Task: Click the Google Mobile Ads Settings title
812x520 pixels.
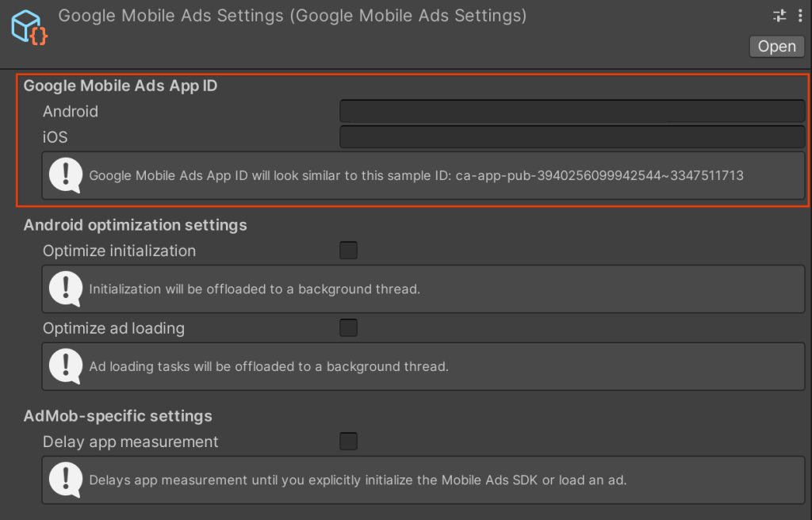Action: pyautogui.click(x=292, y=16)
